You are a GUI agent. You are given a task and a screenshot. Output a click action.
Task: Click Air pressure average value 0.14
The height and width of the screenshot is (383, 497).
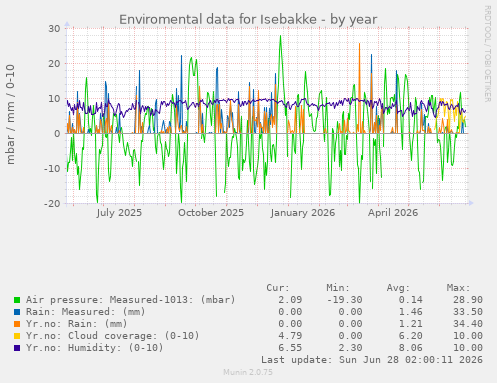click(x=410, y=300)
